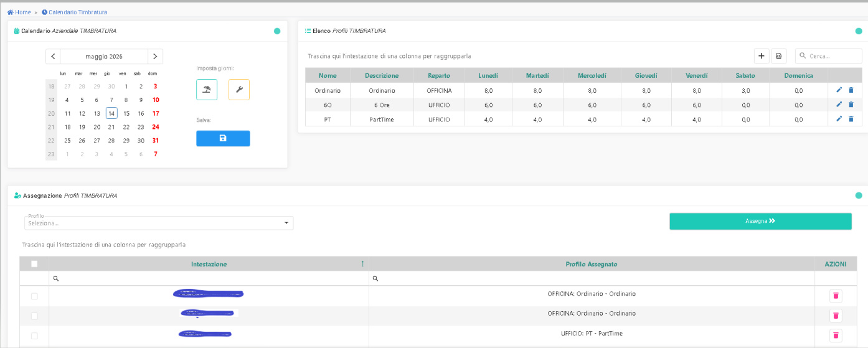Sort by the Intestazione column header
This screenshot has height=348, width=868.
[209, 264]
